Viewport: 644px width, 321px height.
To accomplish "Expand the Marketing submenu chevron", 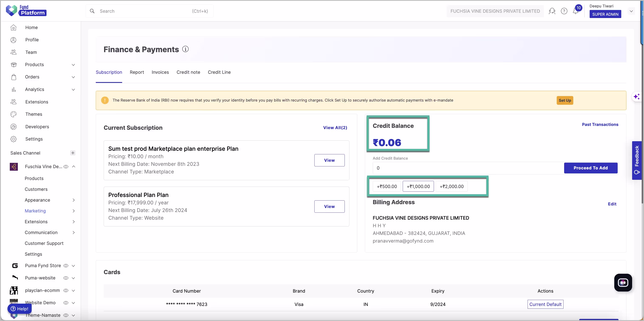I will click(73, 211).
